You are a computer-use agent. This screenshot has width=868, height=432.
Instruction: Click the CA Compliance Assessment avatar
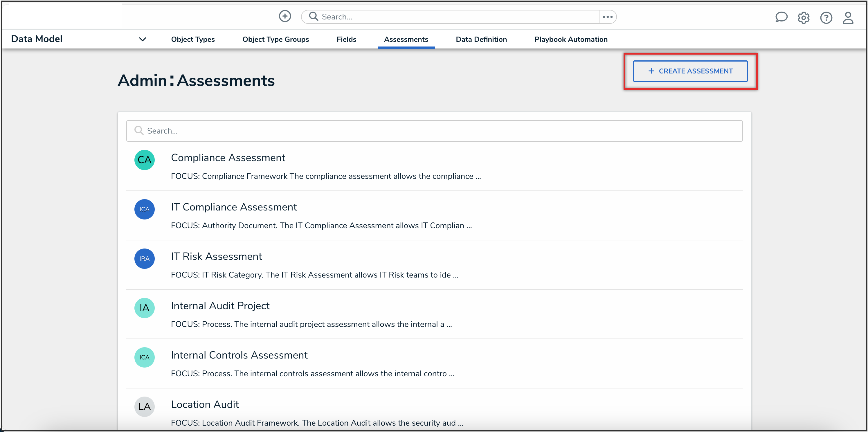point(144,160)
